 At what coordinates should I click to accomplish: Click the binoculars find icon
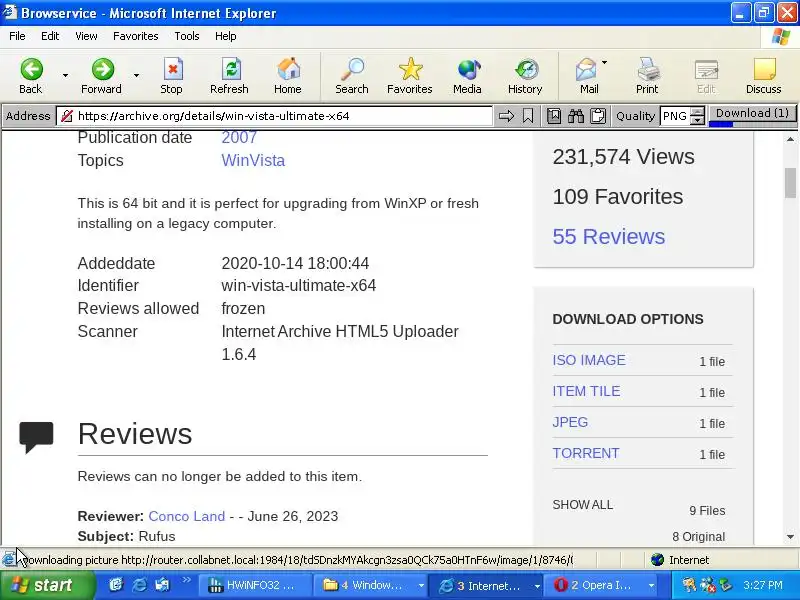pos(576,116)
